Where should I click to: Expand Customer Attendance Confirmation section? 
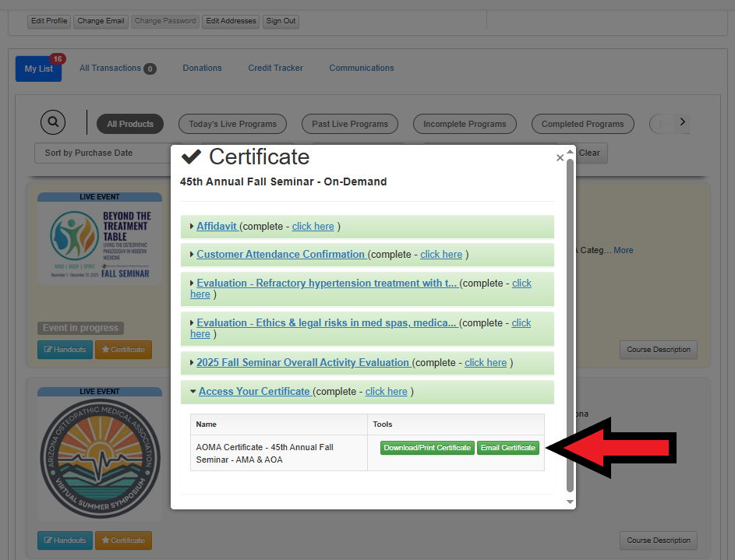(280, 255)
